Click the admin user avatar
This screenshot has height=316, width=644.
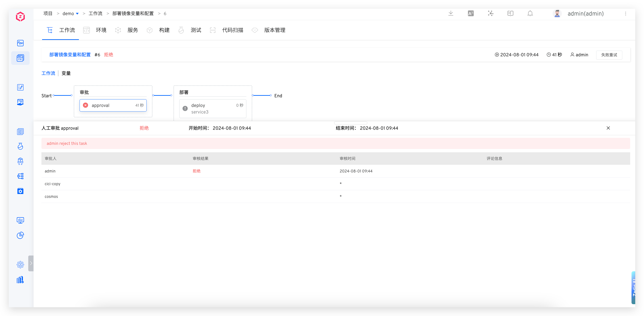click(557, 14)
